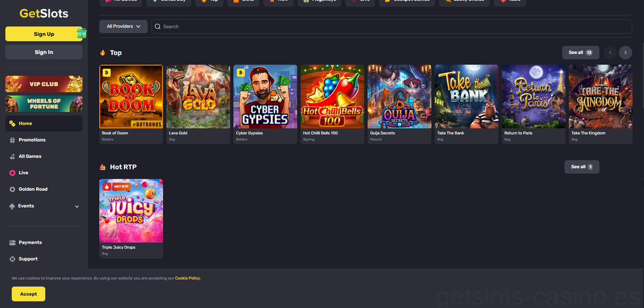This screenshot has width=644, height=308.
Task: Open the Wheels of Fortune banner
Action: point(44,104)
